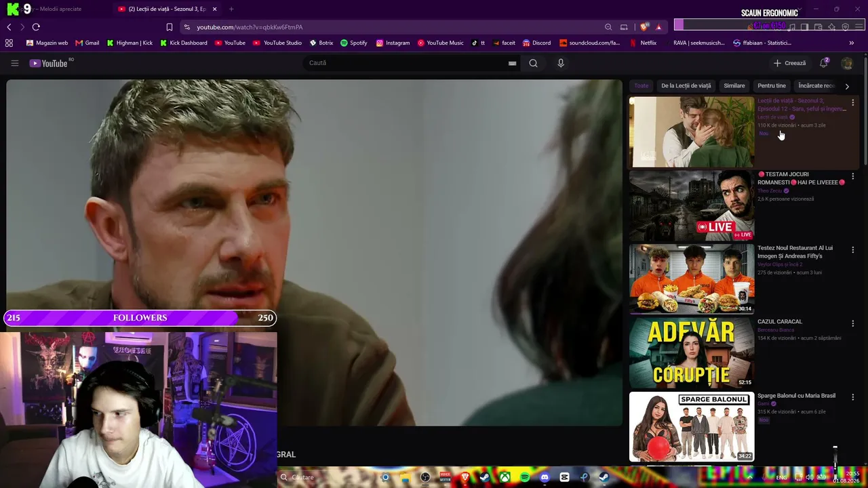This screenshot has height=488, width=868.
Task: Go back with the browser back arrow
Action: (x=9, y=27)
